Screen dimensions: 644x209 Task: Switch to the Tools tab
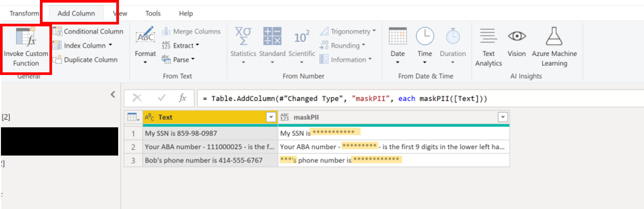[153, 13]
